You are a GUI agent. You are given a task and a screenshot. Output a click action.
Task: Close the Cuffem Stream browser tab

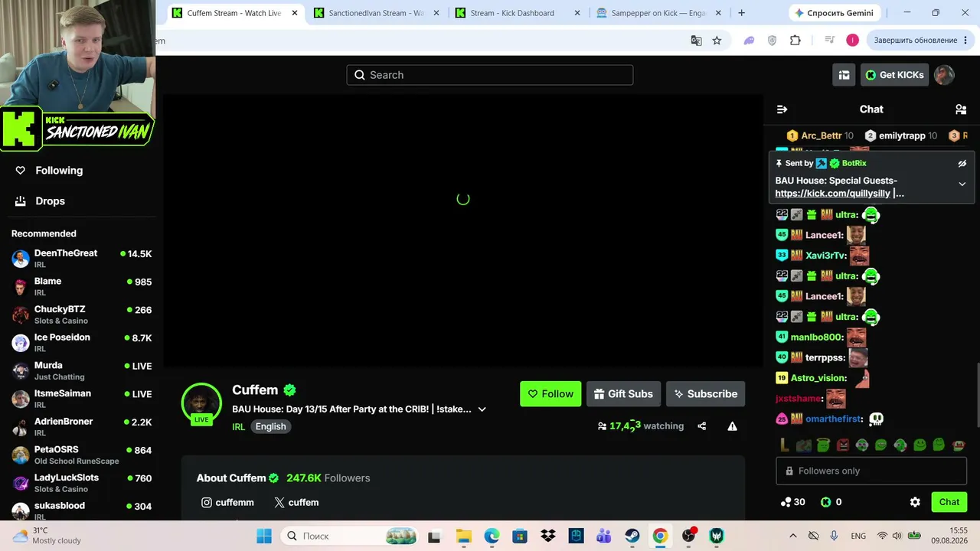tap(295, 13)
